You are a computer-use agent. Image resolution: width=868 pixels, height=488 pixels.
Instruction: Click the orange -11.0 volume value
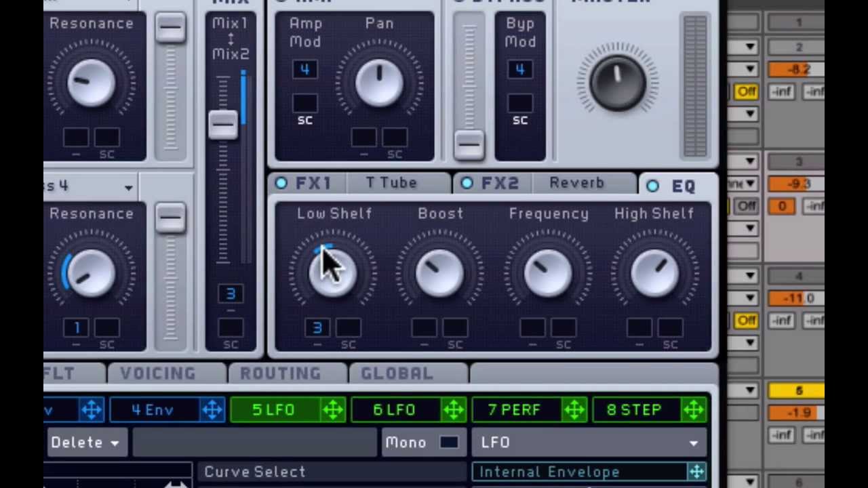(796, 298)
